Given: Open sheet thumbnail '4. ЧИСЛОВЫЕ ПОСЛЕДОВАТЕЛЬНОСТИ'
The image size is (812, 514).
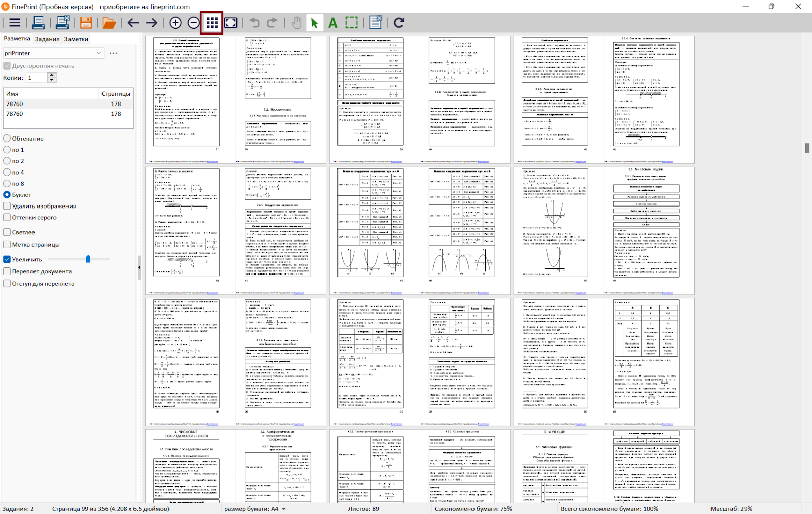Looking at the screenshot, I should [x=235, y=466].
